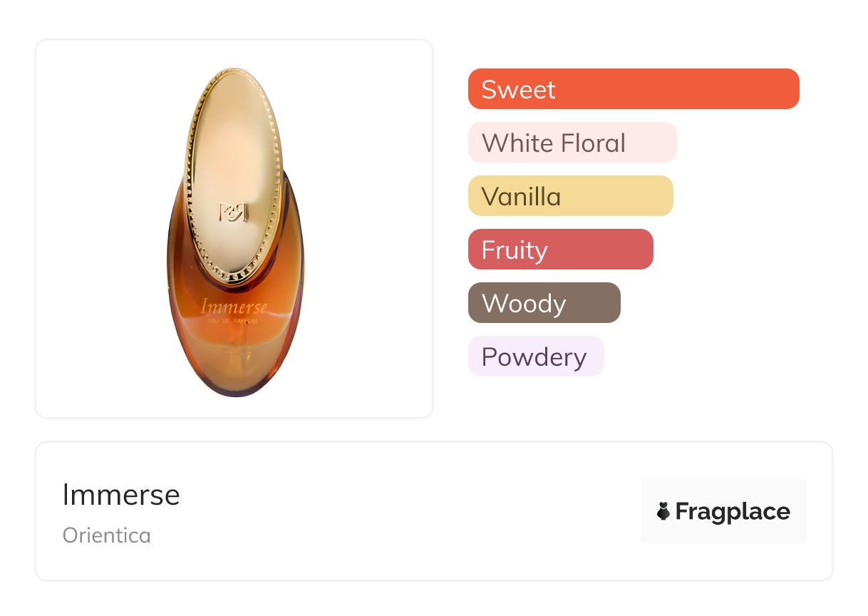Select the Fruity accord bar
The height and width of the screenshot is (616, 868).
pos(561,250)
